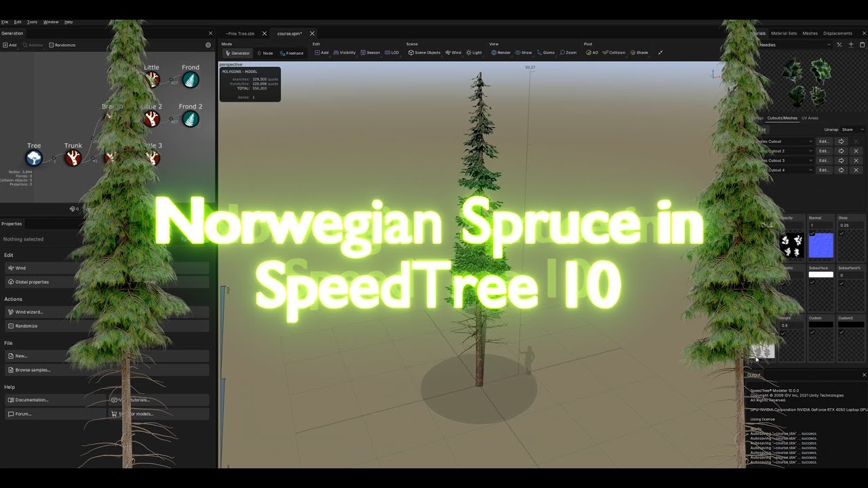The height and width of the screenshot is (488, 868).
Task: Click the Subsurface white color swatch
Action: [821, 274]
